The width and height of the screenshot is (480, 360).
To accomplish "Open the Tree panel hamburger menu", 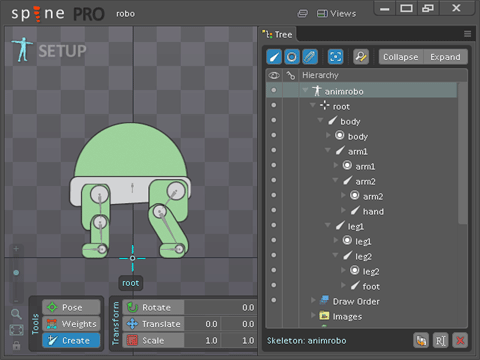I will 467,34.
